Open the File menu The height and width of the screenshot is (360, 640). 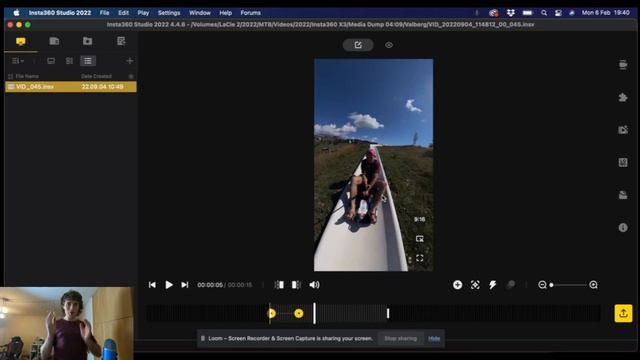coord(104,13)
